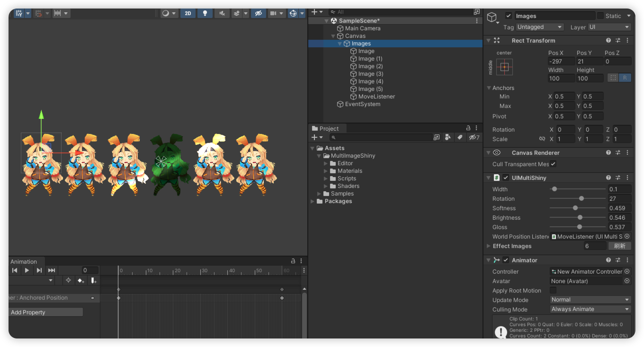Open the draw mode shading sphere icon

[165, 13]
